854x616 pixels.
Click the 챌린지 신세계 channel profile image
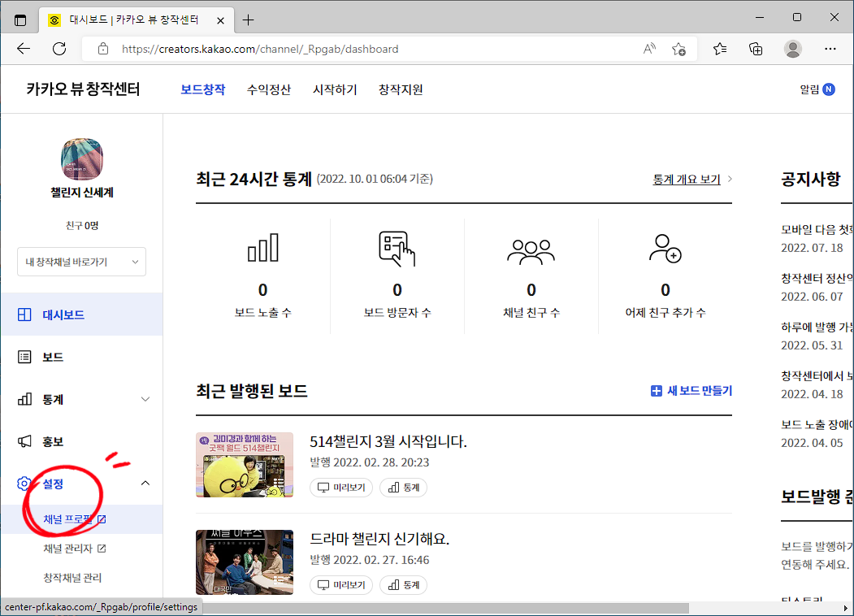point(82,159)
